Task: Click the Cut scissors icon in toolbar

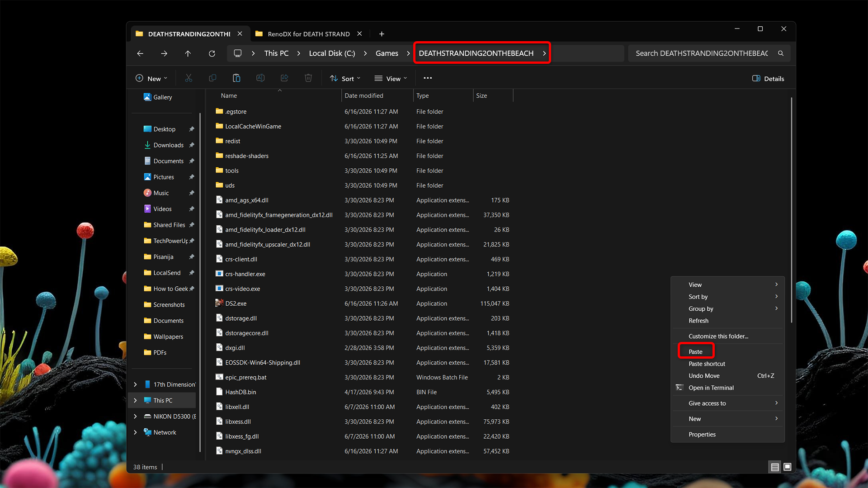Action: (189, 78)
